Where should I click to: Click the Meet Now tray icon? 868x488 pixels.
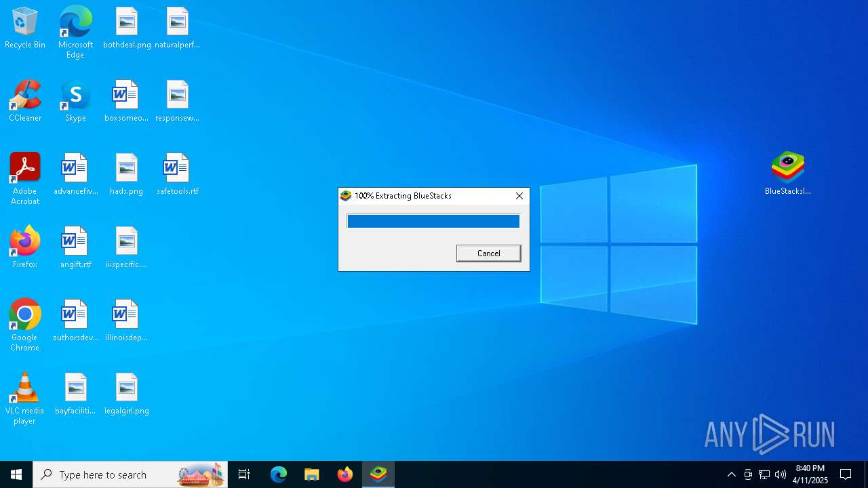[x=748, y=474]
